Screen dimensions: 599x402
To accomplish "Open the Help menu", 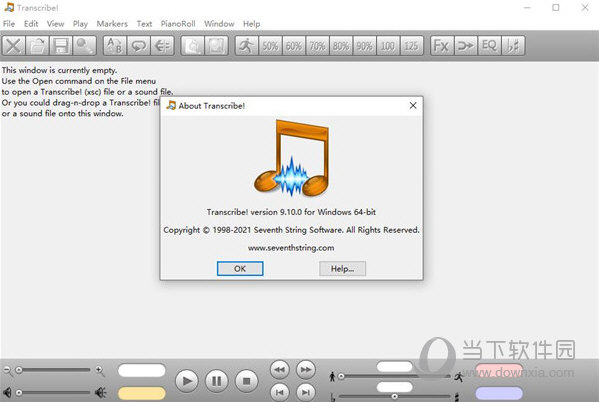I will coord(251,24).
